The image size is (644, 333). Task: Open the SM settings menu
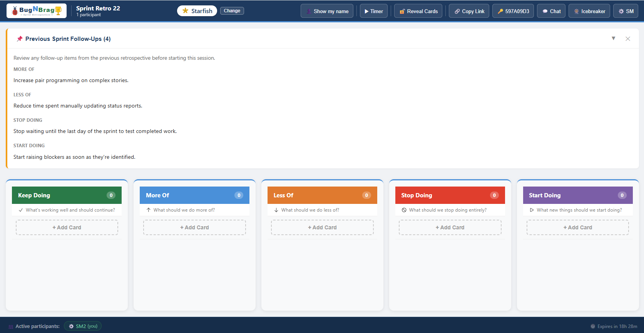click(x=626, y=11)
